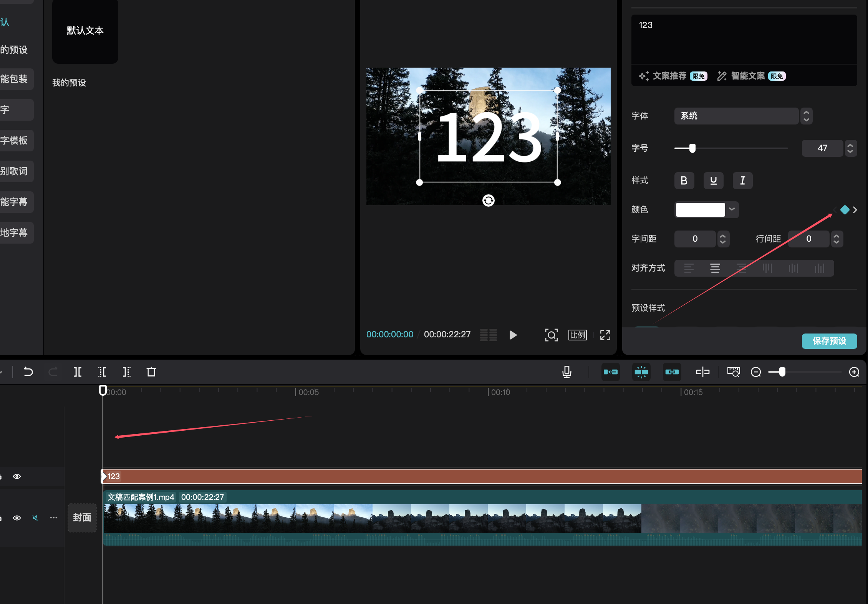Click the 行间距 stepper arrows
The width and height of the screenshot is (868, 604).
(837, 239)
